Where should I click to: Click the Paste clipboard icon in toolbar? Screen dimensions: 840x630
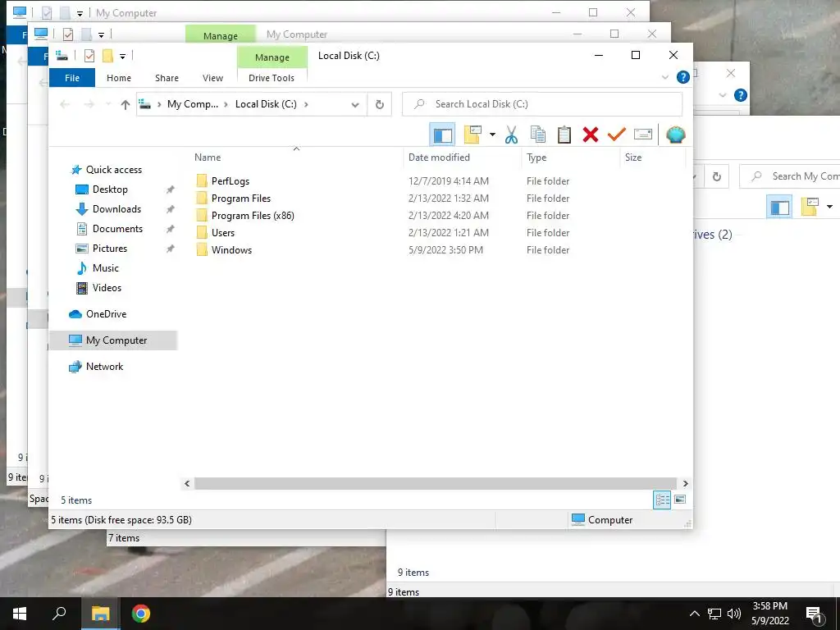click(564, 135)
